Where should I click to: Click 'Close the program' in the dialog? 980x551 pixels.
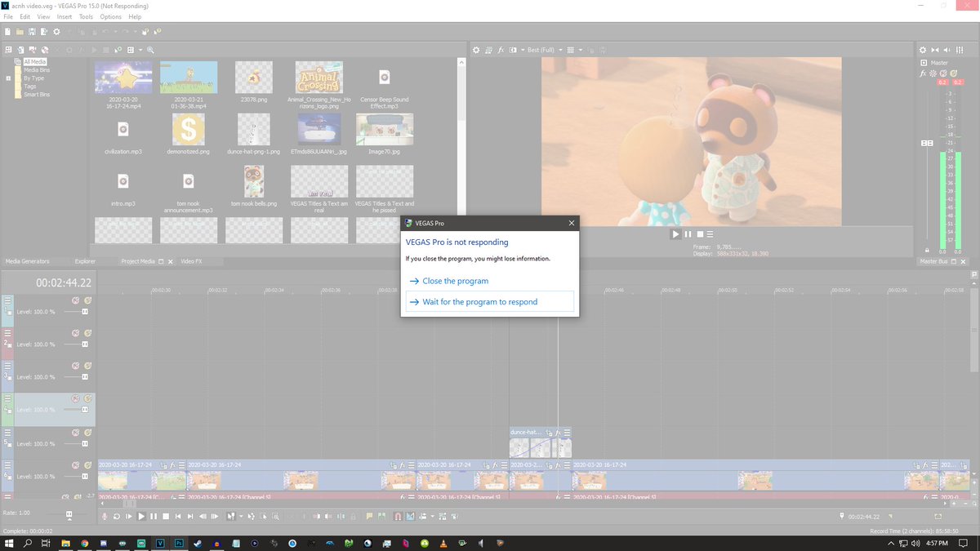click(x=456, y=281)
